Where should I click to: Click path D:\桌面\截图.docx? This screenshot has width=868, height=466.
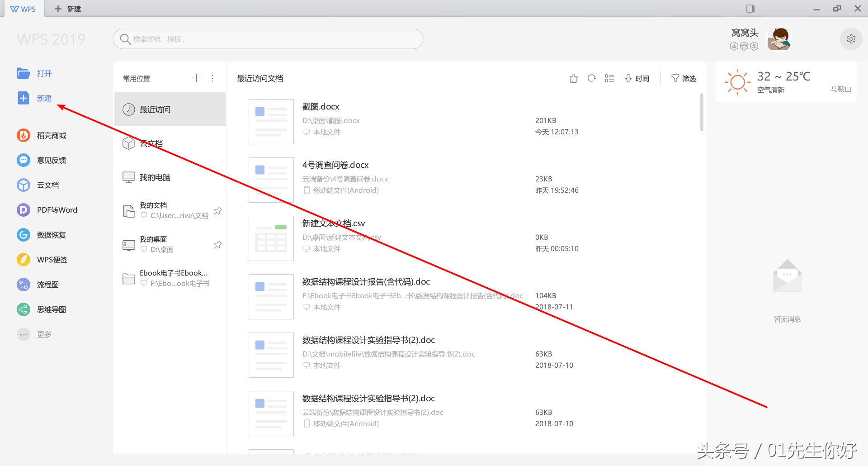pyautogui.click(x=331, y=121)
